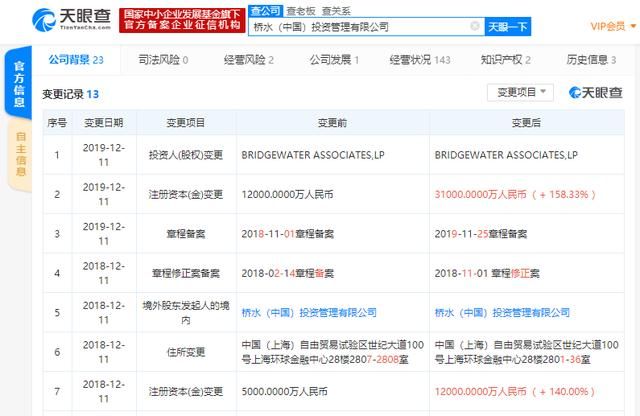
Task: Click the Tianyancha logo at top left
Action: tap(72, 19)
